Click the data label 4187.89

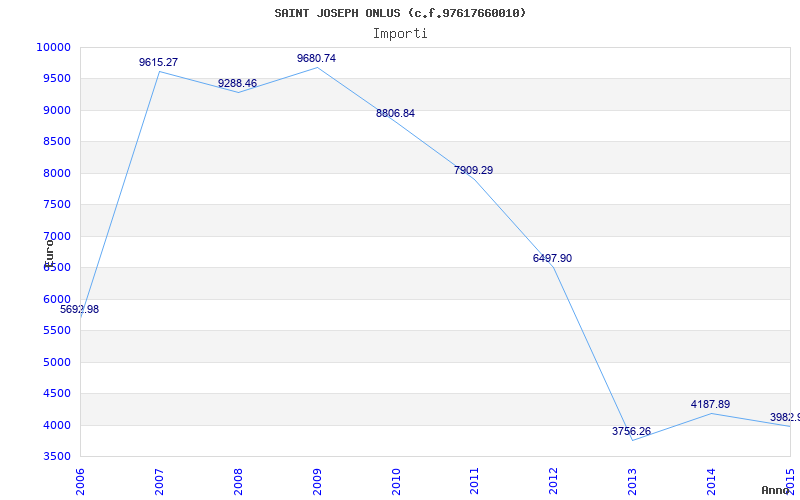[x=710, y=404]
